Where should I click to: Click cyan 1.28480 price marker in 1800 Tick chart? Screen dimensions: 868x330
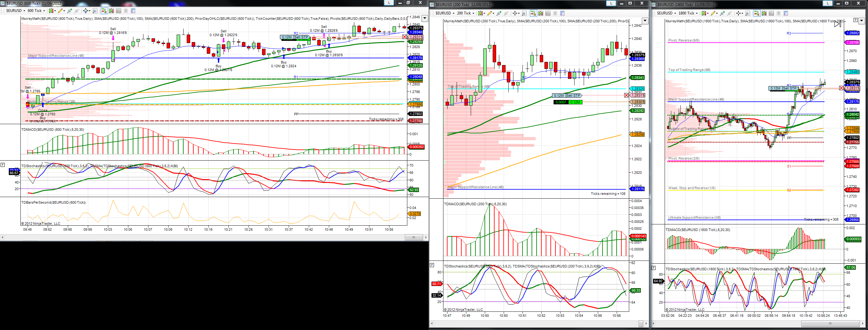click(852, 72)
